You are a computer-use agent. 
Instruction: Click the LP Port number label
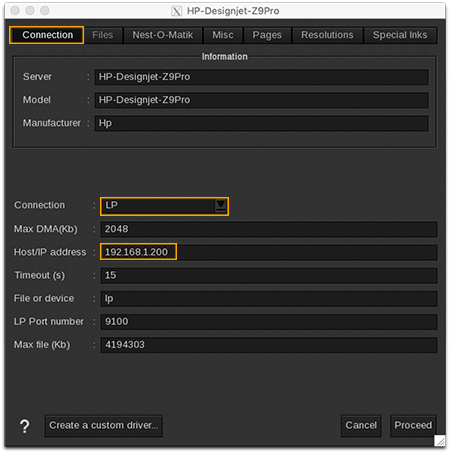49,322
